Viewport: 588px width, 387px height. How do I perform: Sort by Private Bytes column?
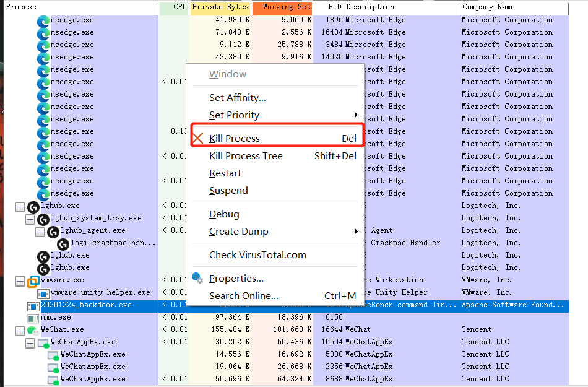[x=220, y=7]
